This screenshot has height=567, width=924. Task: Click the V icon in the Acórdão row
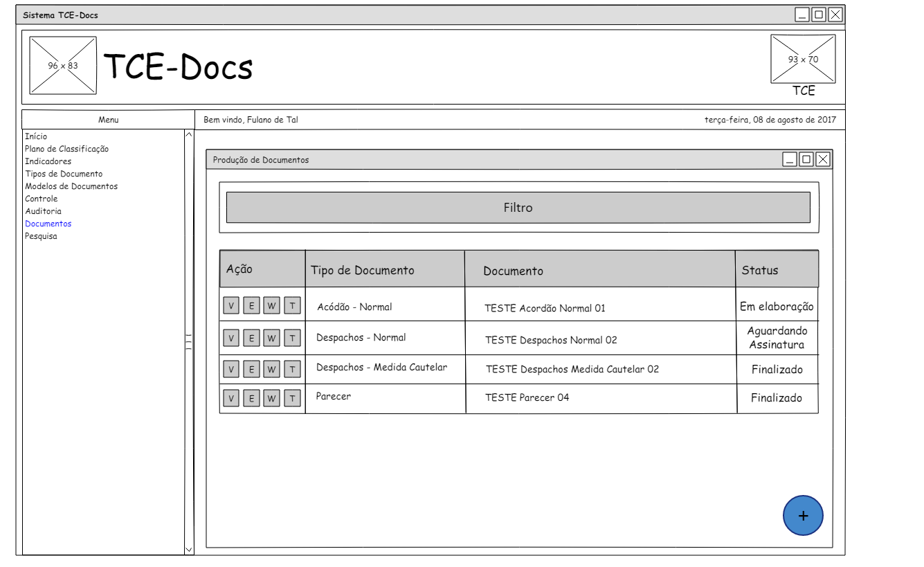coord(231,305)
